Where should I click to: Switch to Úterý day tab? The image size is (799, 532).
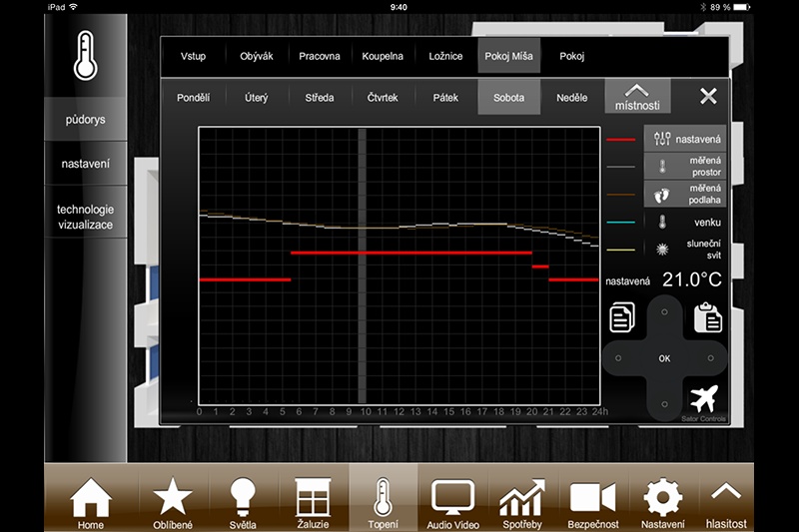tap(257, 97)
